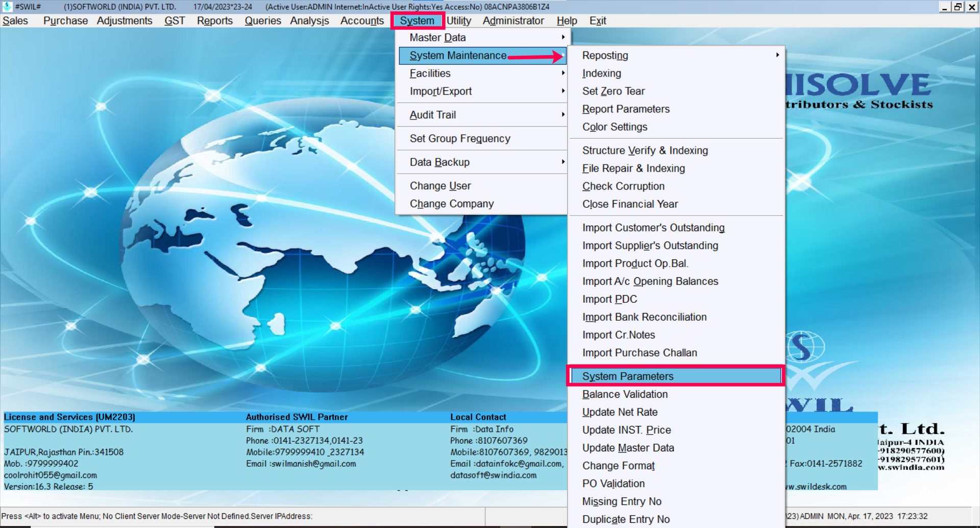
Task: Expand the Import/Export submenu
Action: [x=482, y=91]
